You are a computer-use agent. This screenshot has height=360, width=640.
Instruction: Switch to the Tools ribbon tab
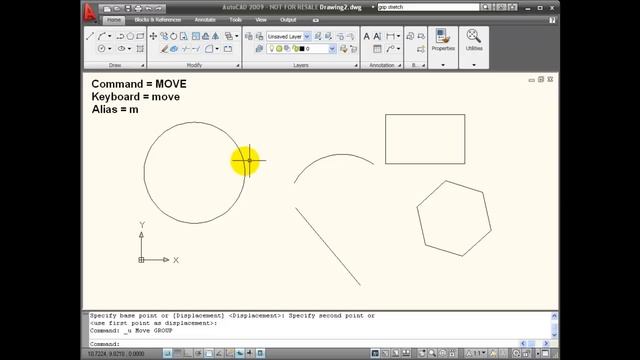pyautogui.click(x=236, y=20)
